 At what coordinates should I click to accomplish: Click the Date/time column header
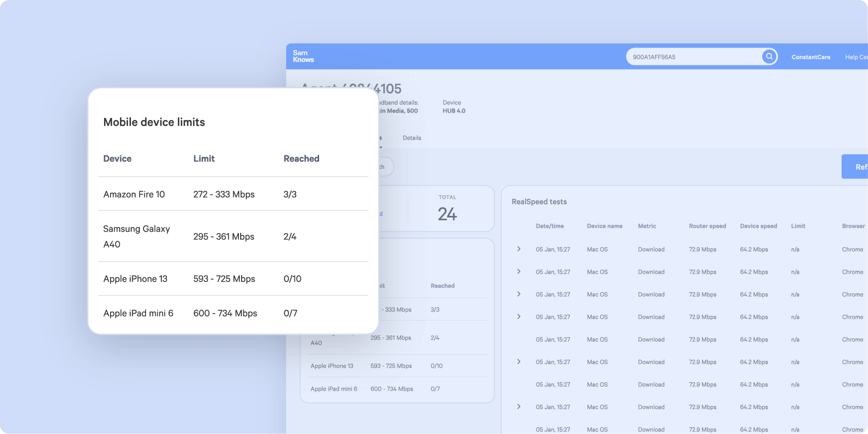point(550,226)
